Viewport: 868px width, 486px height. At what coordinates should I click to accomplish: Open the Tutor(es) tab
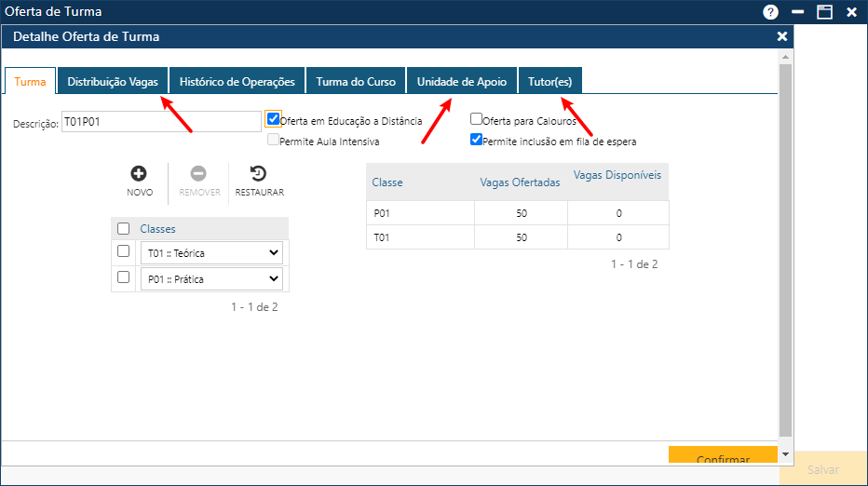click(x=549, y=82)
